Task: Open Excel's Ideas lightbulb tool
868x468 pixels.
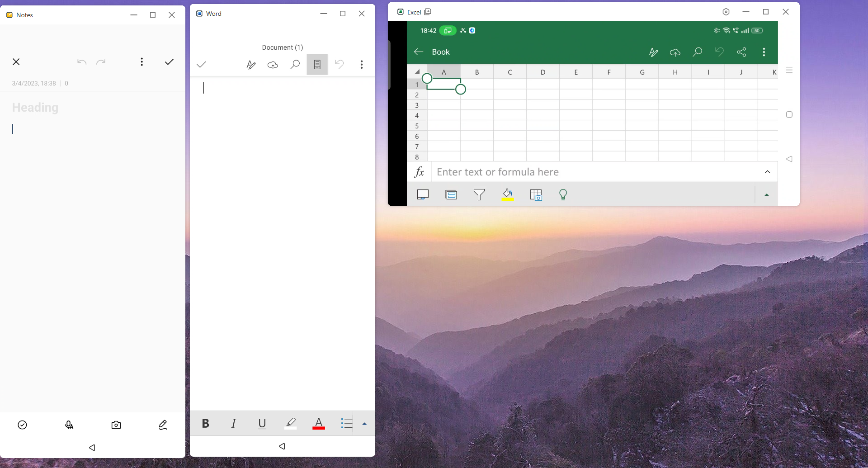Action: click(x=563, y=194)
